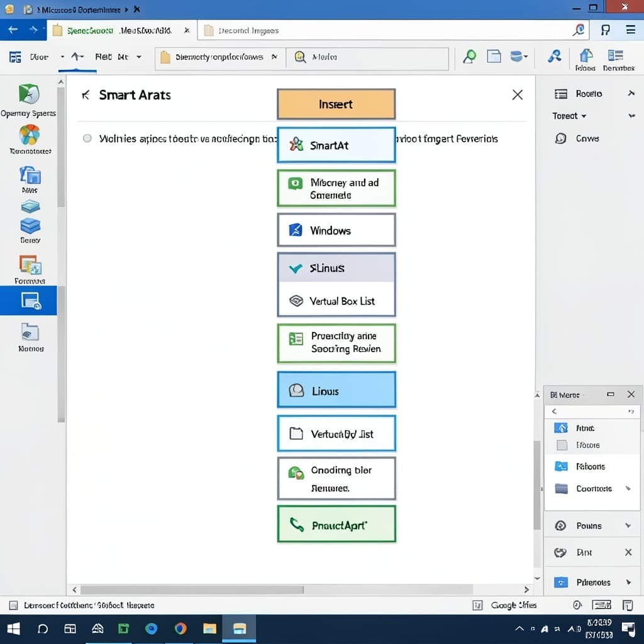Open Opemoy Sperts in sidebar
This screenshot has width=644, height=644.
tap(28, 100)
